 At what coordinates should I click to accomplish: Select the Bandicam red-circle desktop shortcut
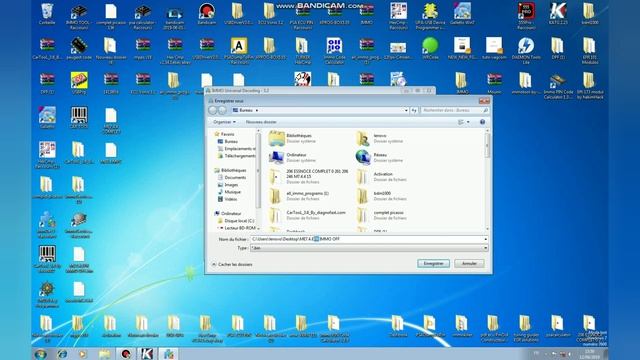tap(207, 14)
